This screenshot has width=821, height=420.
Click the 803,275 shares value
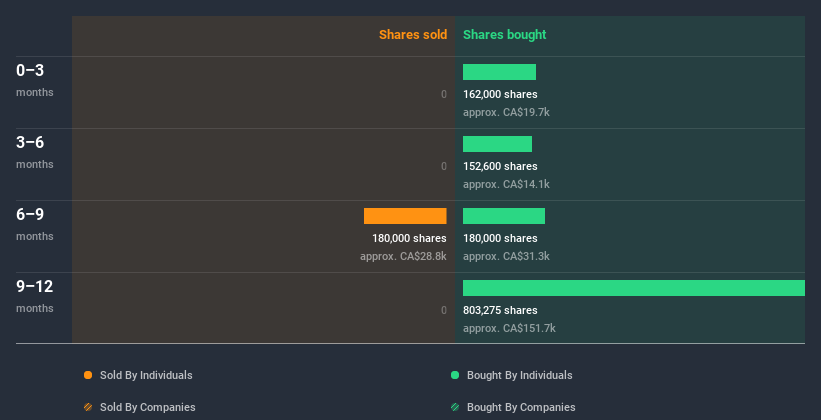(500, 310)
